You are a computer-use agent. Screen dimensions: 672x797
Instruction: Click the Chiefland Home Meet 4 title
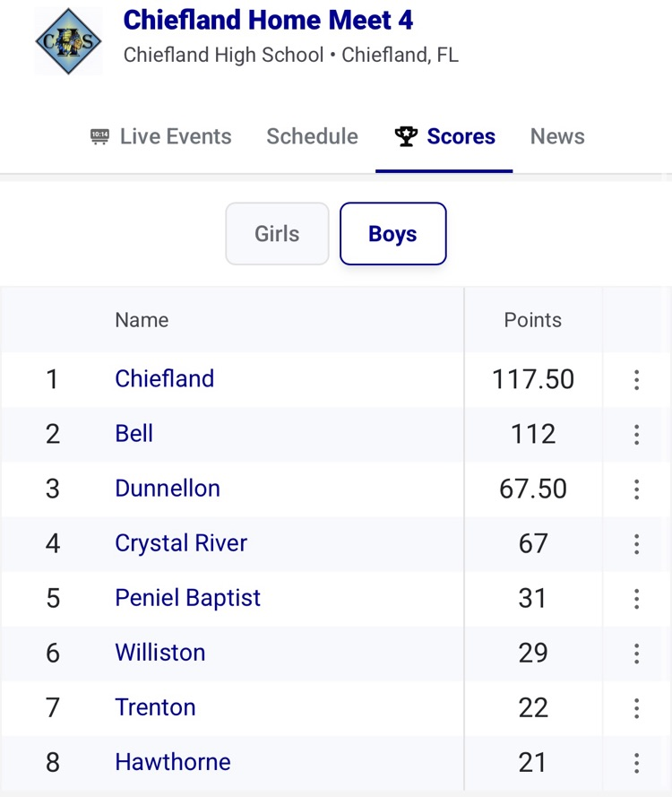coord(269,20)
